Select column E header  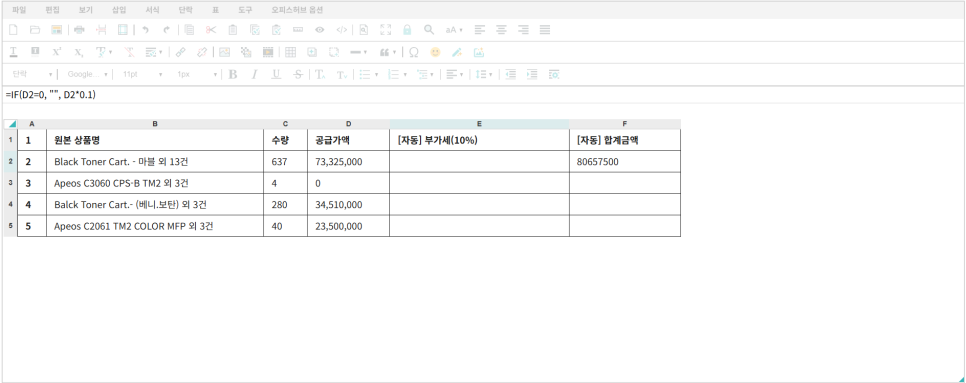click(x=479, y=124)
